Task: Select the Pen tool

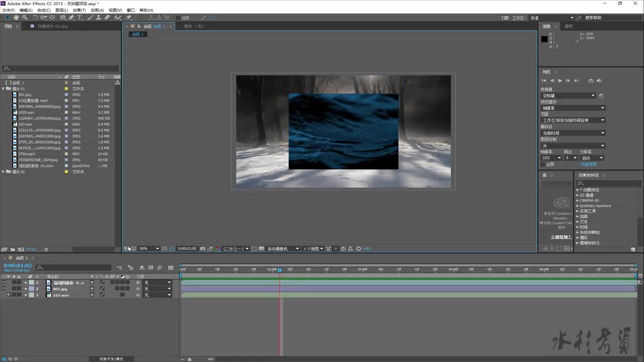Action: click(x=71, y=18)
